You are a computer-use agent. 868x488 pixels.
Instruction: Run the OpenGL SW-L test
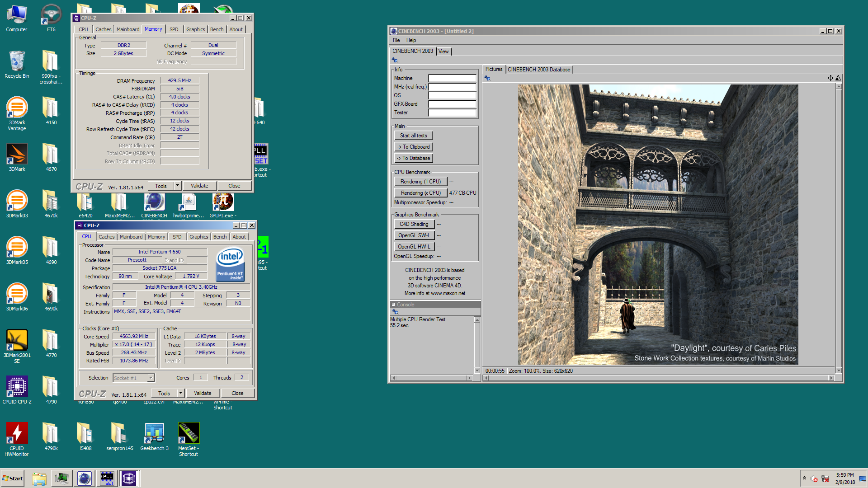tap(415, 235)
